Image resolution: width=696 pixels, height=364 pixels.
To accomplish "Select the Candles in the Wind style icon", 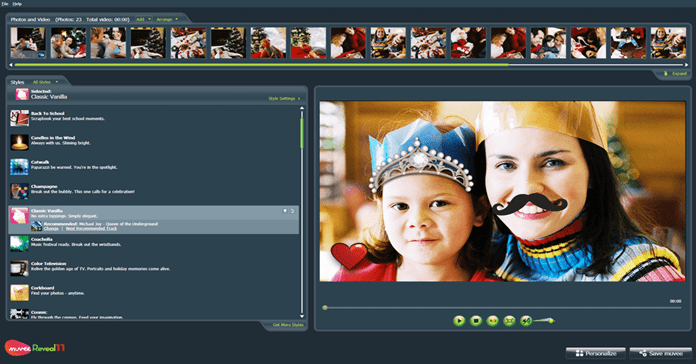I will (x=20, y=142).
